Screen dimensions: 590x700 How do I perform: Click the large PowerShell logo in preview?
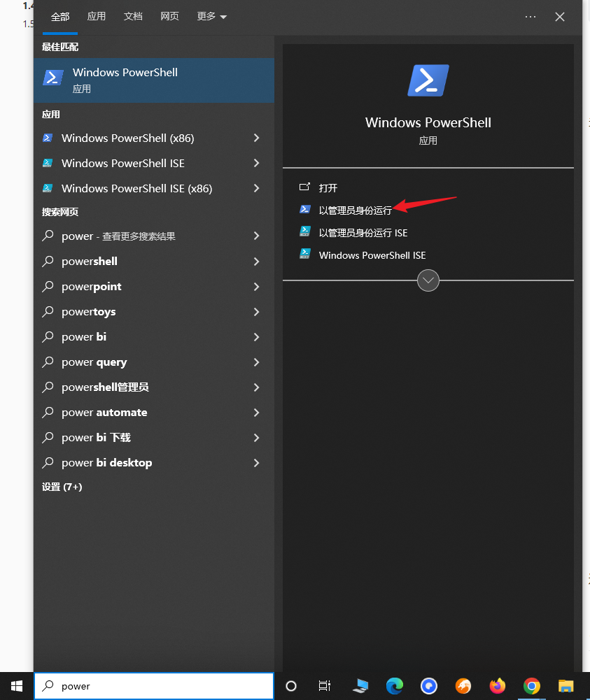click(x=428, y=80)
